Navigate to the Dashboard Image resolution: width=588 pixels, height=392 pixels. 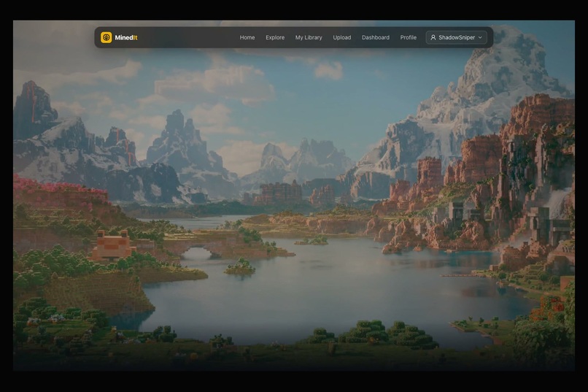coord(376,37)
